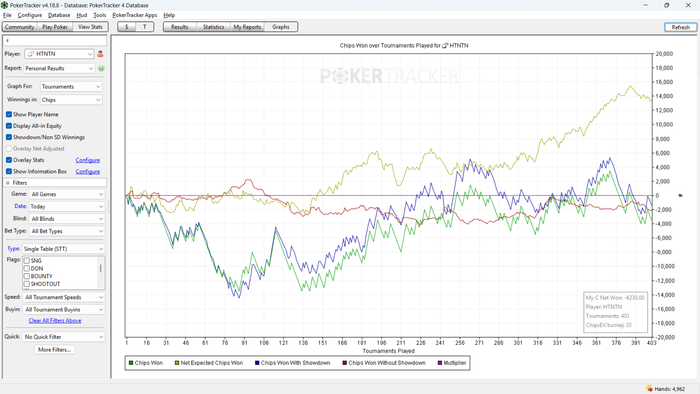
Task: Open the Buyin dropdown
Action: pyautogui.click(x=64, y=309)
